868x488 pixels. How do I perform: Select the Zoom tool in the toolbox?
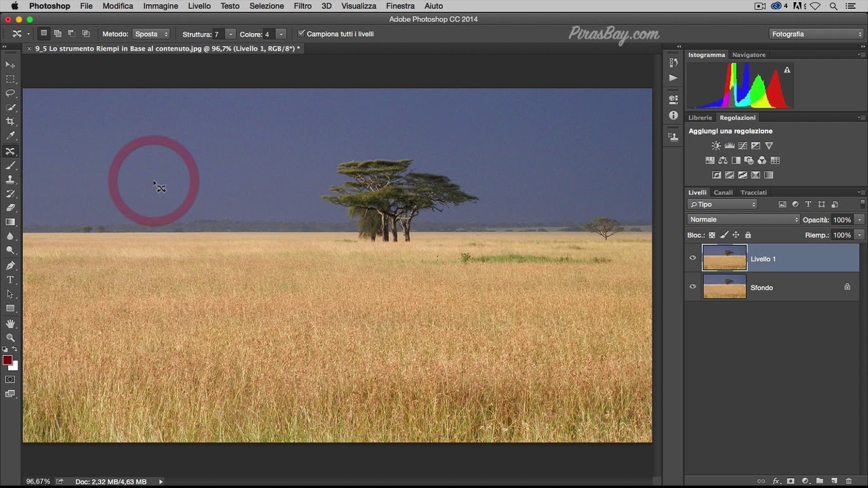tap(10, 338)
